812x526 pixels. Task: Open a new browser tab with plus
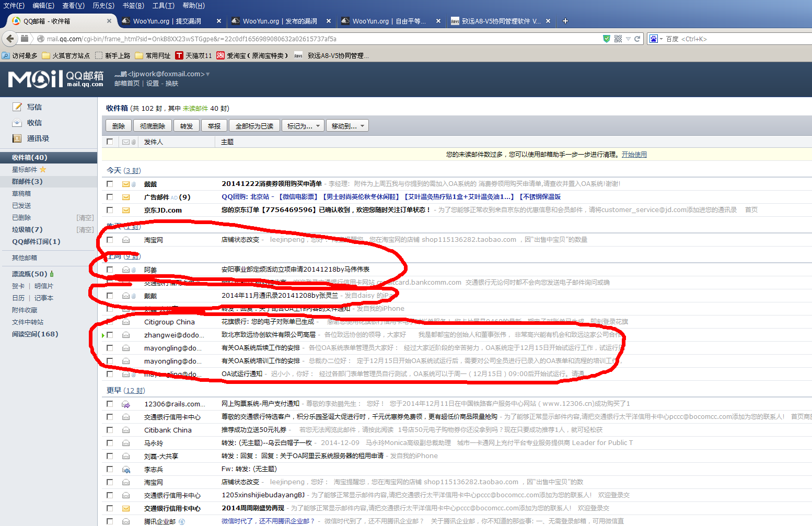pos(565,21)
